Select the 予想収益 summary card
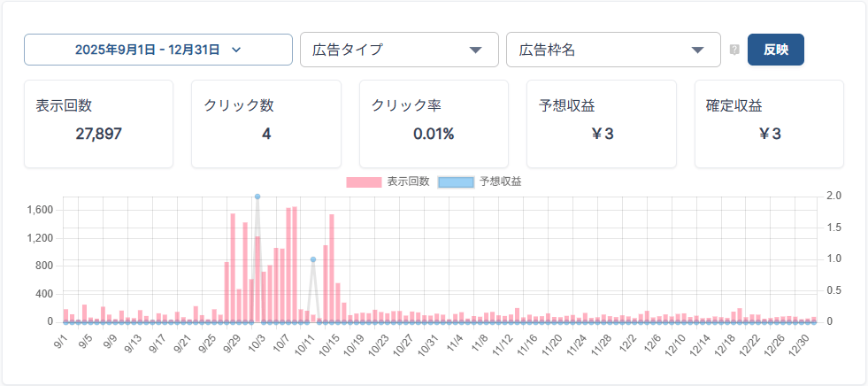 tap(601, 123)
